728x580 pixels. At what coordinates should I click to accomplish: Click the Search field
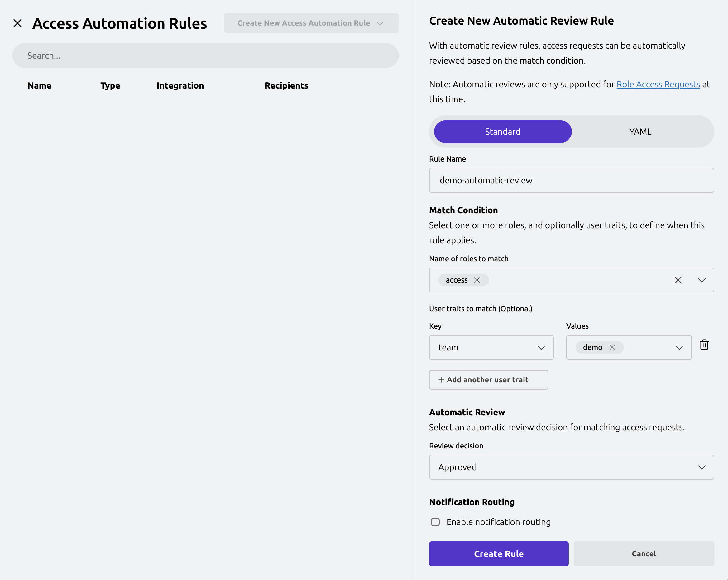coord(205,56)
